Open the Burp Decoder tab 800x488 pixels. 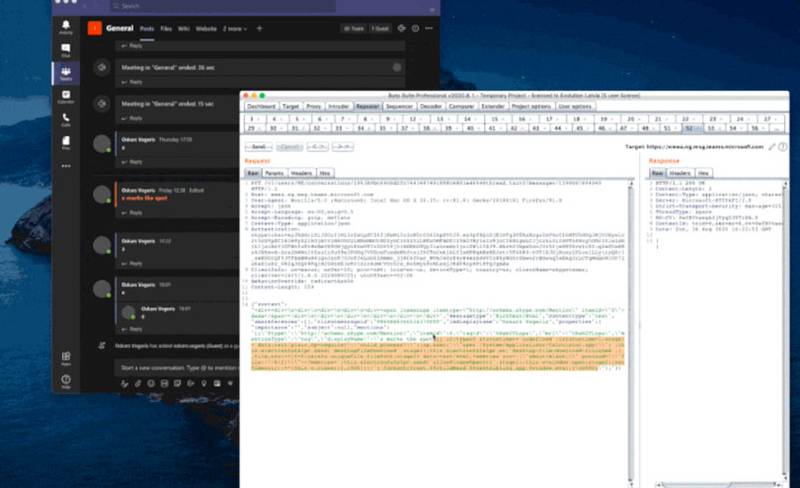(x=431, y=106)
